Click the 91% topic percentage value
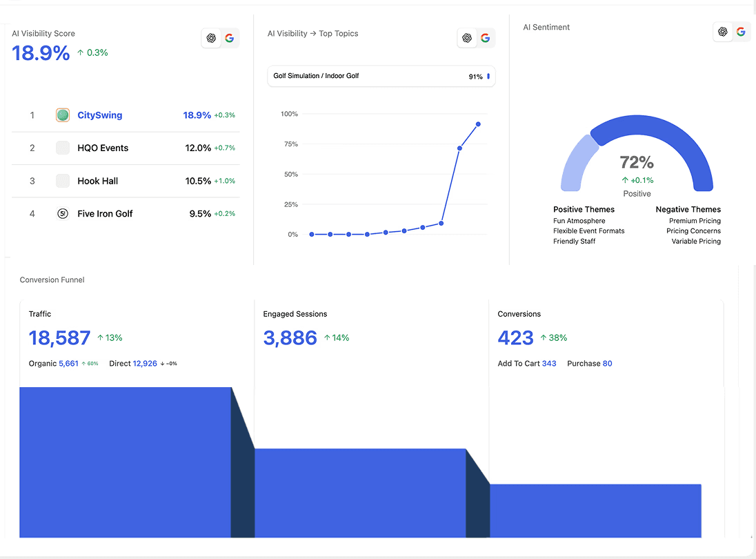 [x=475, y=77]
